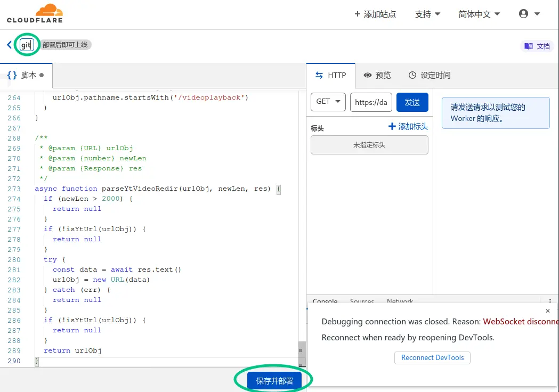
Task: Click the plus icon for 添加标头
Action: click(392, 126)
